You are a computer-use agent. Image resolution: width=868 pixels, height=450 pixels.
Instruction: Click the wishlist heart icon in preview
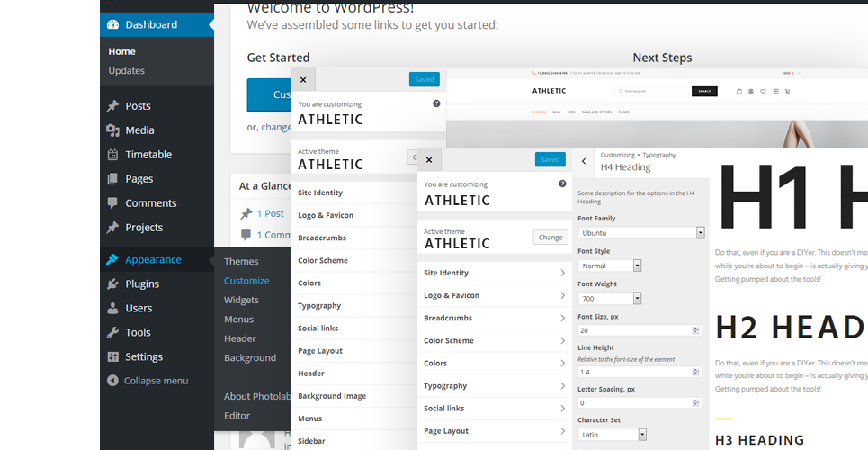(x=764, y=92)
